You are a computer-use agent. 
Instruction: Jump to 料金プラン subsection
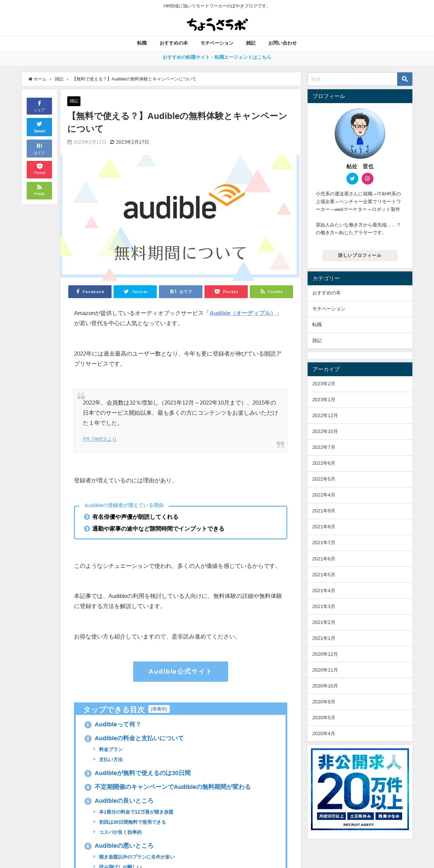point(111,749)
